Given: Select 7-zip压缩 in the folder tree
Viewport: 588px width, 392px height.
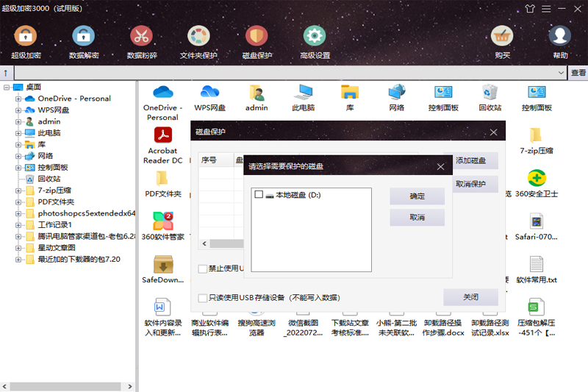Looking at the screenshot, I should coord(54,190).
